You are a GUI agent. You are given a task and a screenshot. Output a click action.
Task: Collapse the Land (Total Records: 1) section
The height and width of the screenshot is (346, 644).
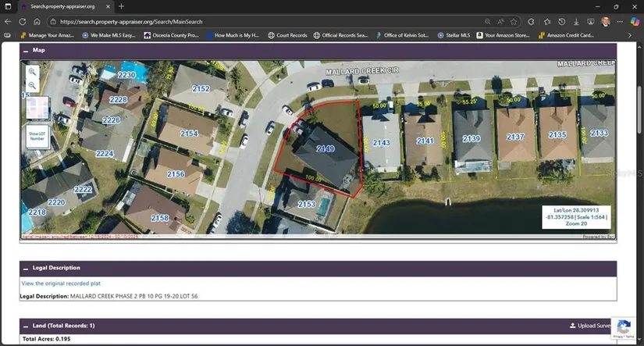[x=26, y=326]
